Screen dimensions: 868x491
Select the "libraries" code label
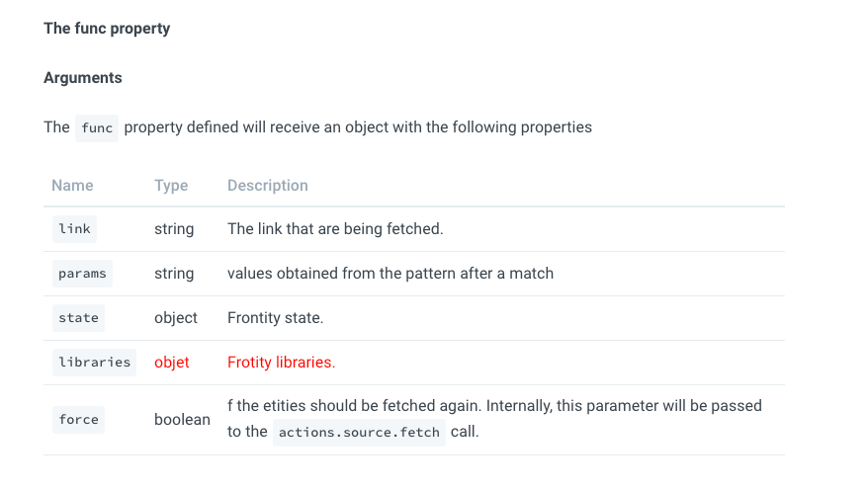(95, 363)
